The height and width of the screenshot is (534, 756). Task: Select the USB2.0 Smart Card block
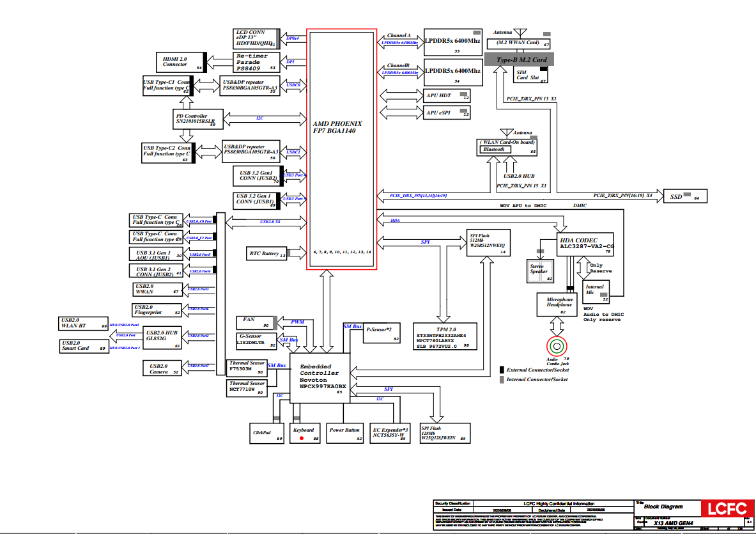[84, 346]
